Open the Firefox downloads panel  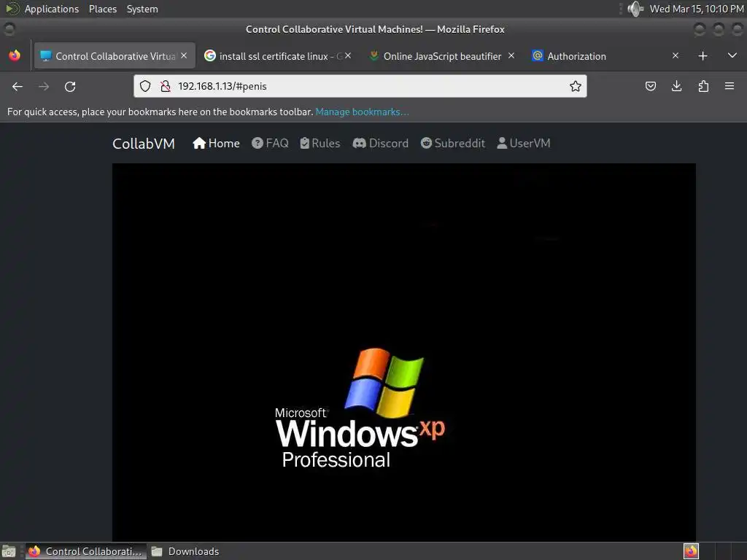(676, 86)
